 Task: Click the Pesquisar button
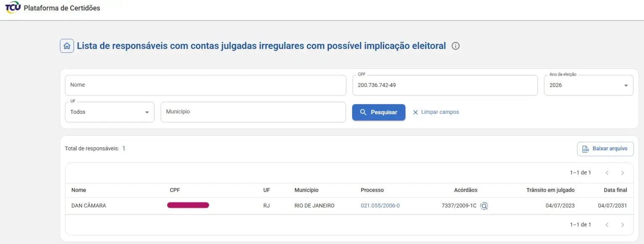tap(379, 112)
